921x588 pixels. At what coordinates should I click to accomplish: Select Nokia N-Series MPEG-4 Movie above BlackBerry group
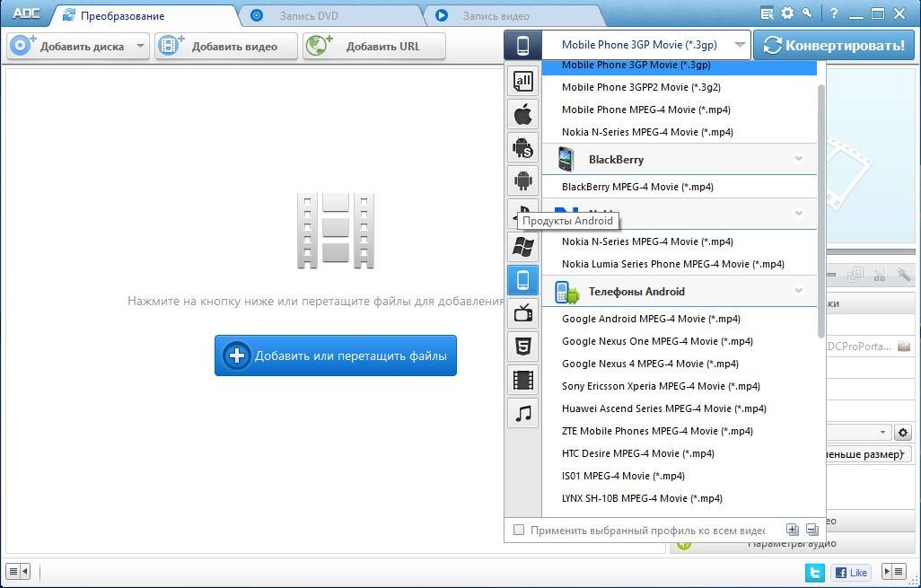click(679, 132)
